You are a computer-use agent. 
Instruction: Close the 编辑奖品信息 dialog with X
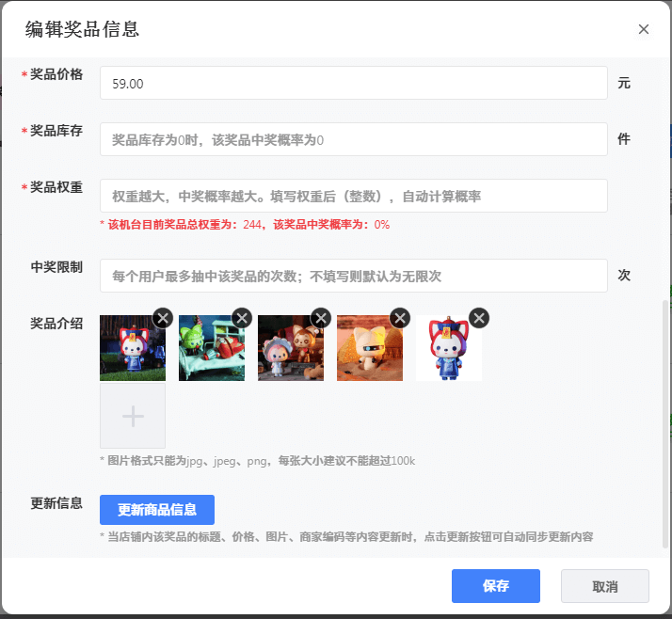coord(643,29)
